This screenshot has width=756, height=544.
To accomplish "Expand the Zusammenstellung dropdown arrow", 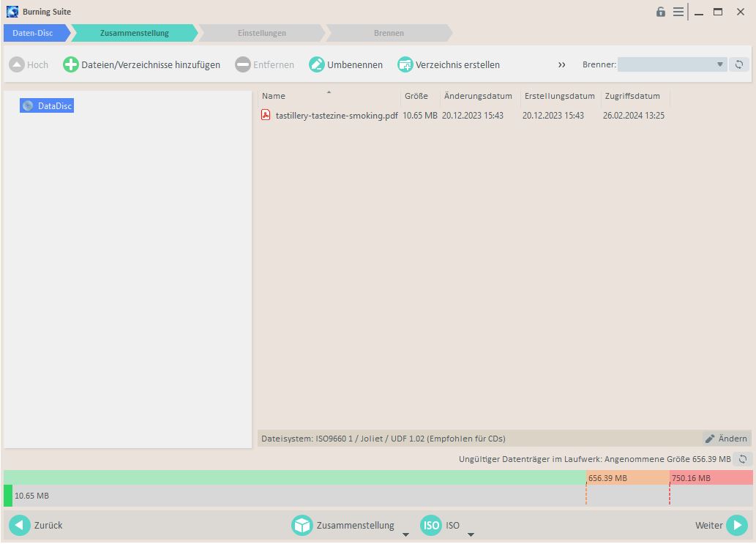I will (405, 534).
